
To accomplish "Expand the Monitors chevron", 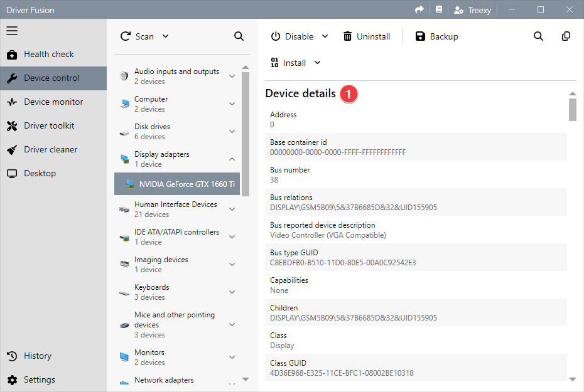I will tap(232, 357).
